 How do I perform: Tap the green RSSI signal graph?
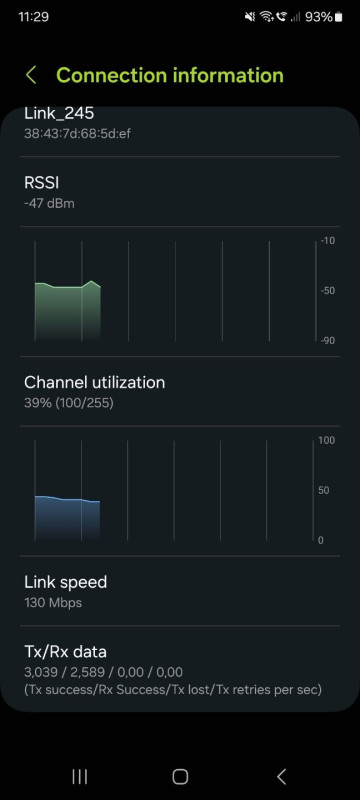tap(68, 310)
